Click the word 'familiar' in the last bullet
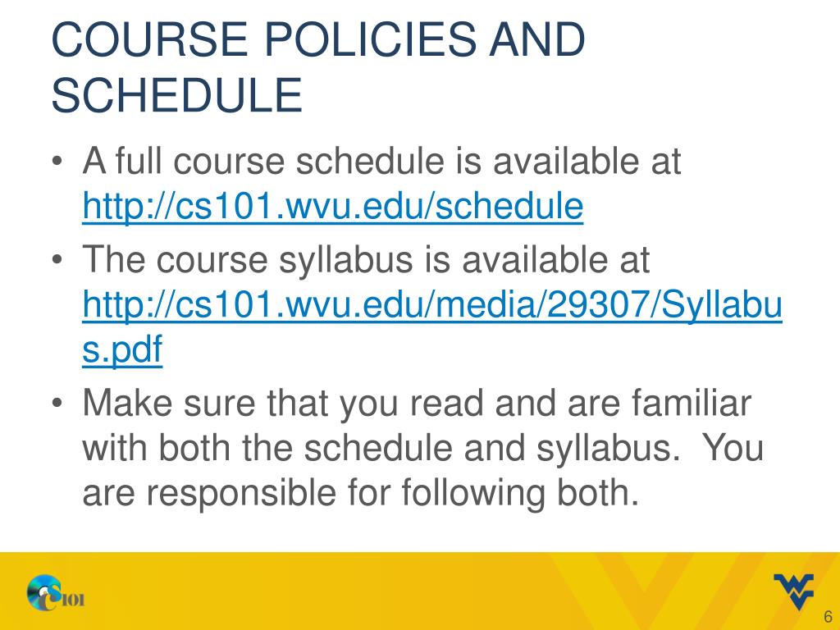 tap(691, 403)
